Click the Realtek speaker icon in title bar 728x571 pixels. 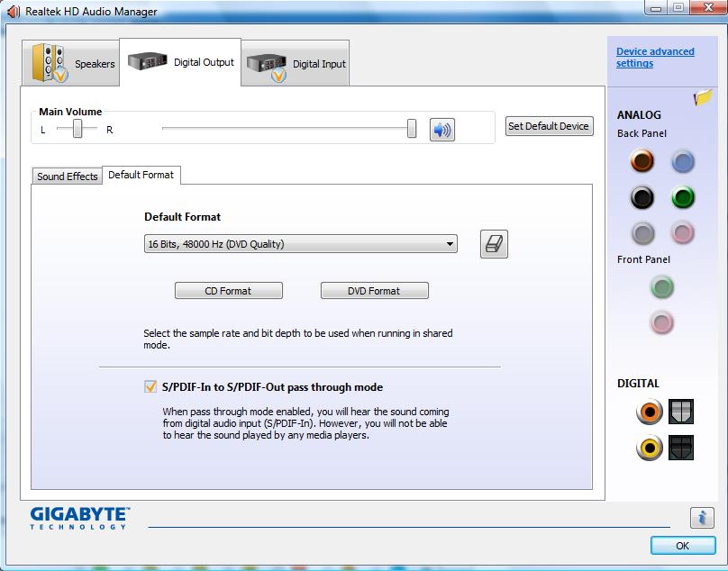[13, 11]
